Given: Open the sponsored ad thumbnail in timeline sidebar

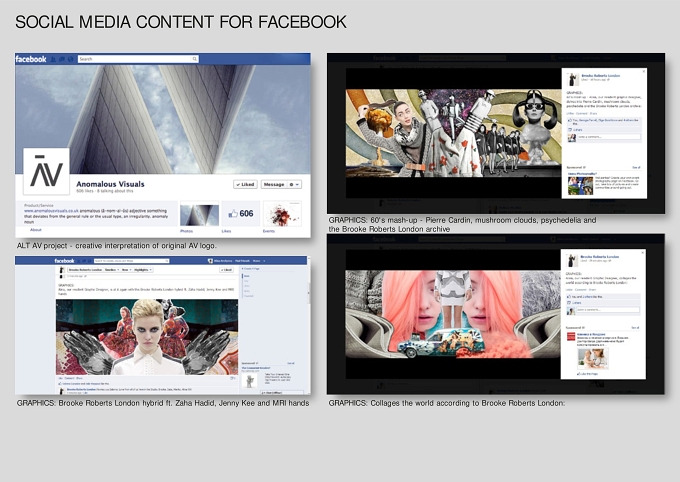Looking at the screenshot, I should click(x=250, y=380).
